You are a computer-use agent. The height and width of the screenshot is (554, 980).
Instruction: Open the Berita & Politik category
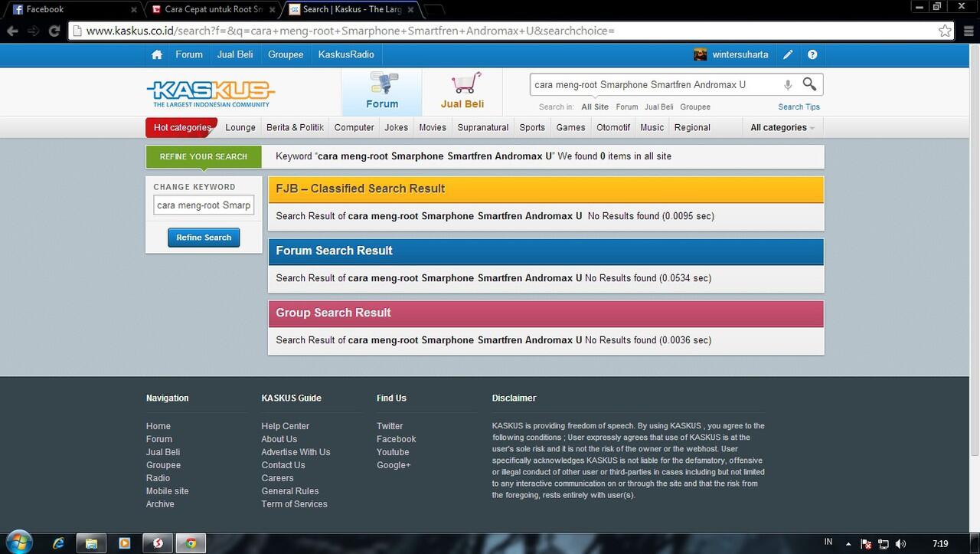point(295,127)
